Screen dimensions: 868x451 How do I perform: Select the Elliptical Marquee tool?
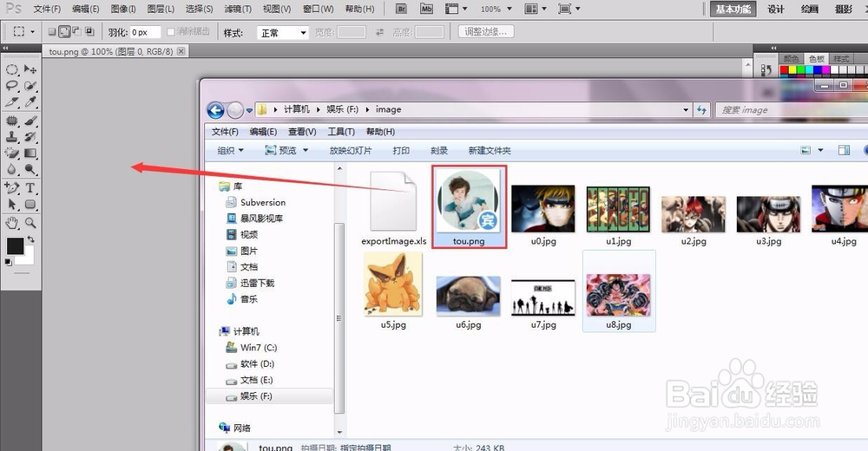point(12,69)
